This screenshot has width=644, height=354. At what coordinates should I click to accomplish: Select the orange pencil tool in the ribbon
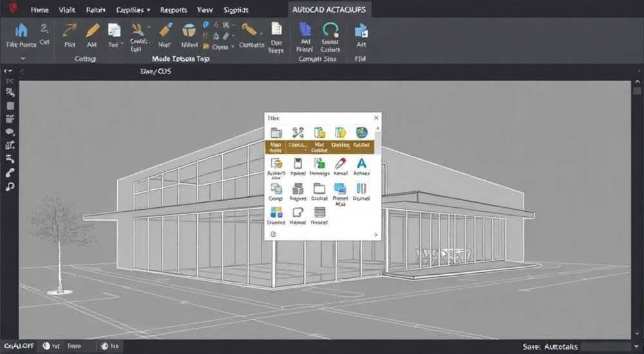point(92,30)
